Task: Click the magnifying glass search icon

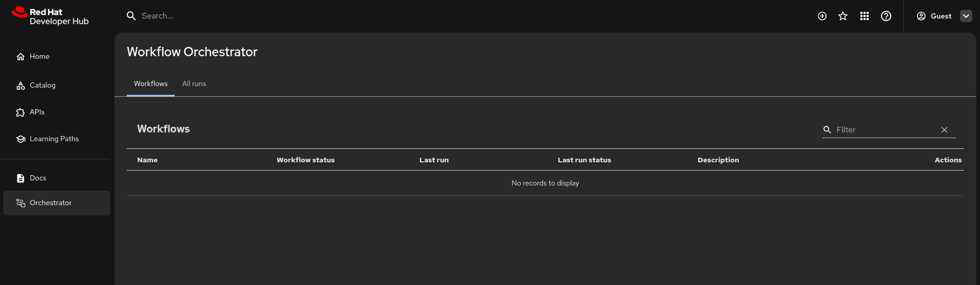Action: 131,16
